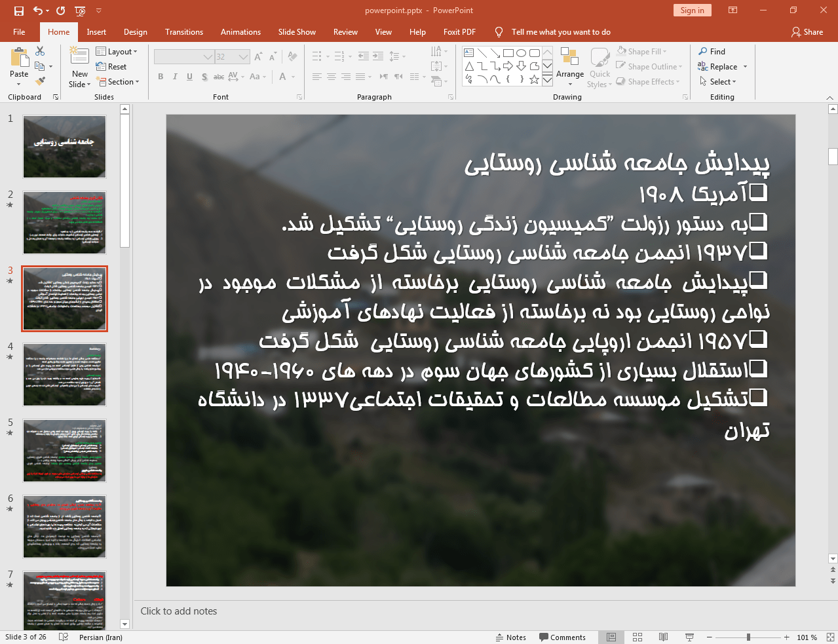Viewport: 838px width, 644px height.
Task: Click the New Slide icon
Action: [x=79, y=56]
